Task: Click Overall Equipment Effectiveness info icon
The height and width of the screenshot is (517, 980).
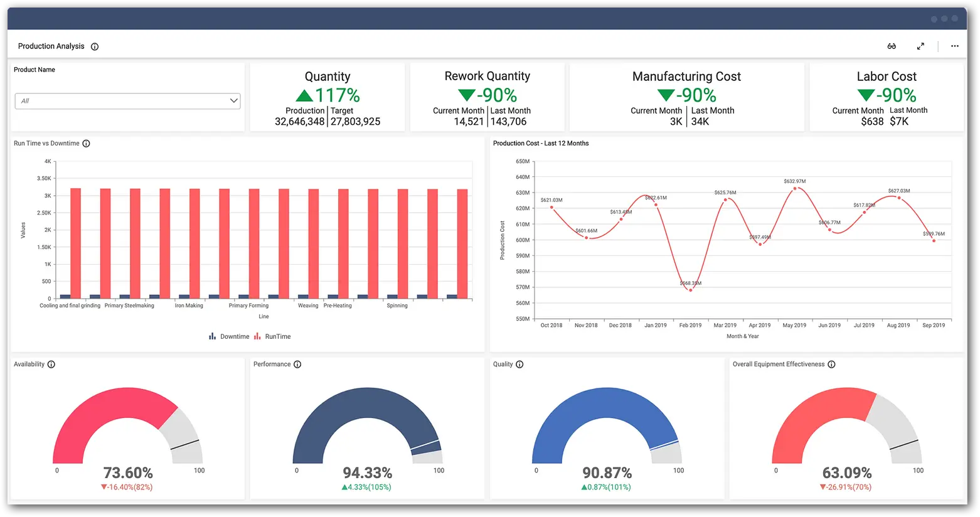Action: point(831,365)
